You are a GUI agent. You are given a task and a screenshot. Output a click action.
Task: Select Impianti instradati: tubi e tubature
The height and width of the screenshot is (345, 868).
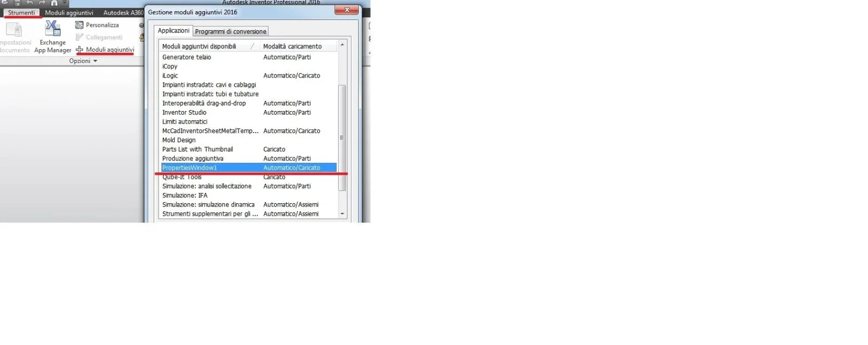(x=249, y=94)
